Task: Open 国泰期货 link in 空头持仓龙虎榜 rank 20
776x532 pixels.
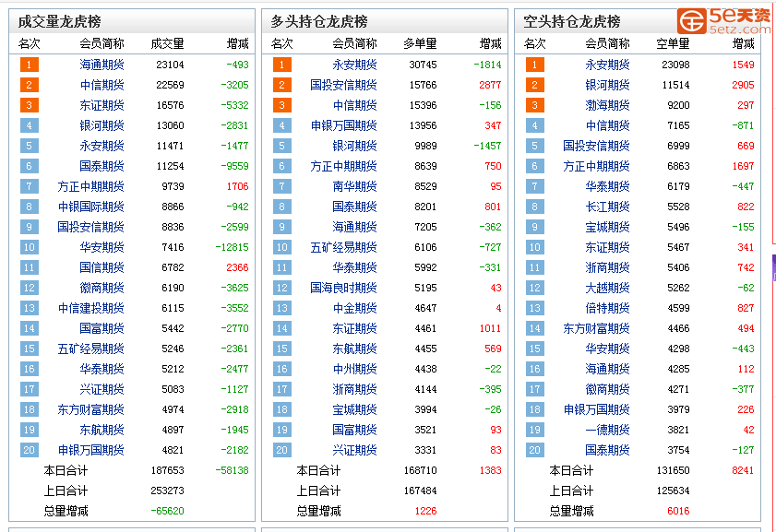Action: click(x=608, y=450)
